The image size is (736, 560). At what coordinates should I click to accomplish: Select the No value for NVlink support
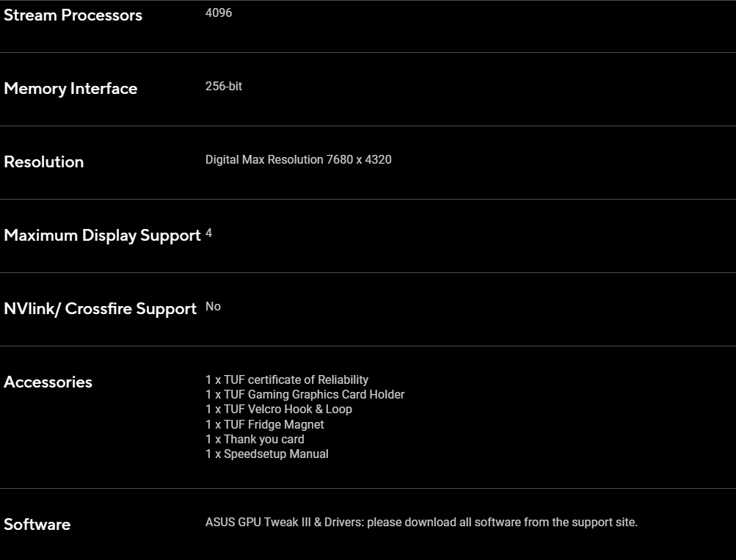[x=213, y=307]
